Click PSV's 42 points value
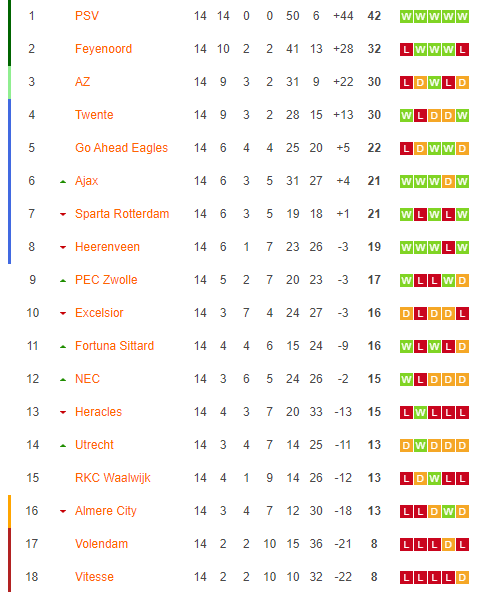This screenshot has width=480, height=592. [x=374, y=16]
